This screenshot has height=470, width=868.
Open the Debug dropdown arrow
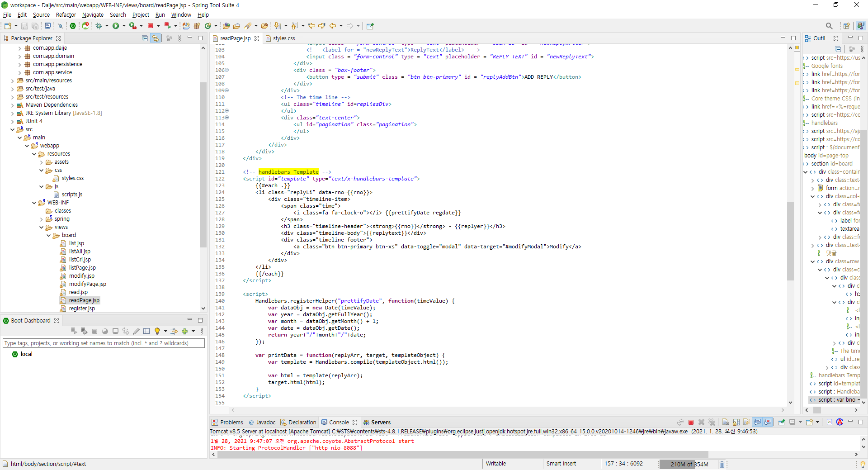click(107, 26)
